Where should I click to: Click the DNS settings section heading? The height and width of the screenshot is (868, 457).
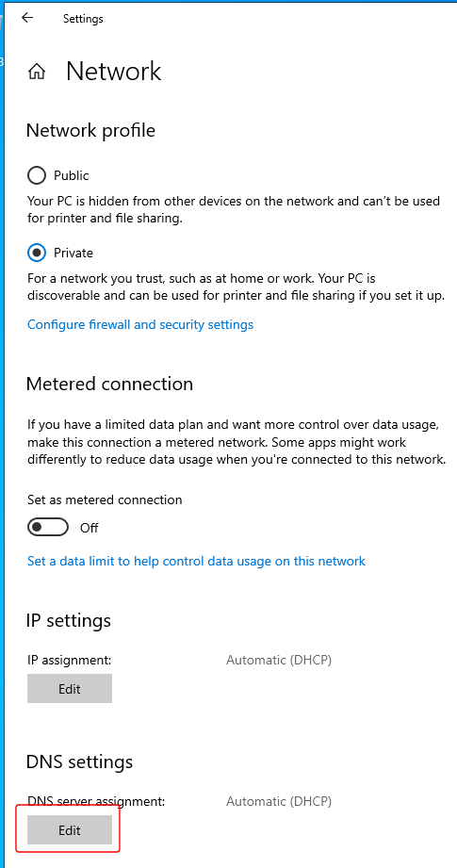pos(80,762)
